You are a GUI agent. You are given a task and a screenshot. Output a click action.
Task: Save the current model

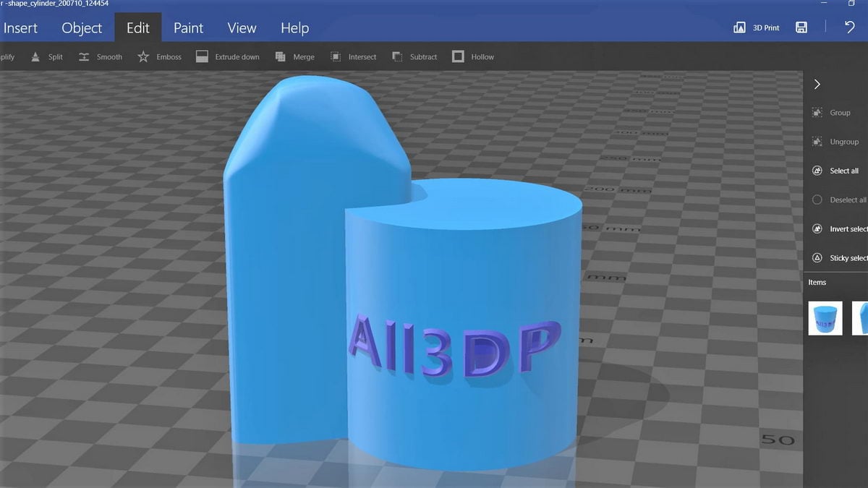coord(801,27)
